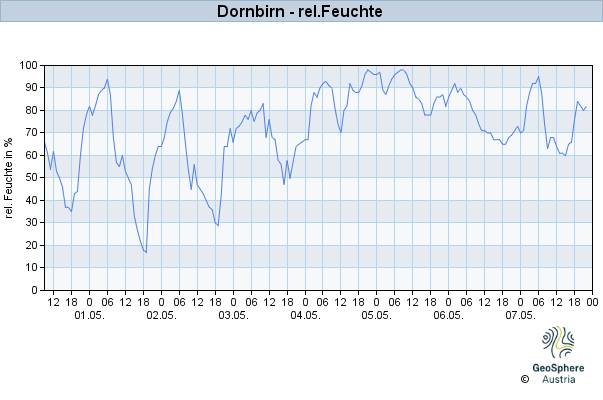Viewport: 603px width, 400px height.
Task: Click the y-axis value 20
Action: pos(32,245)
